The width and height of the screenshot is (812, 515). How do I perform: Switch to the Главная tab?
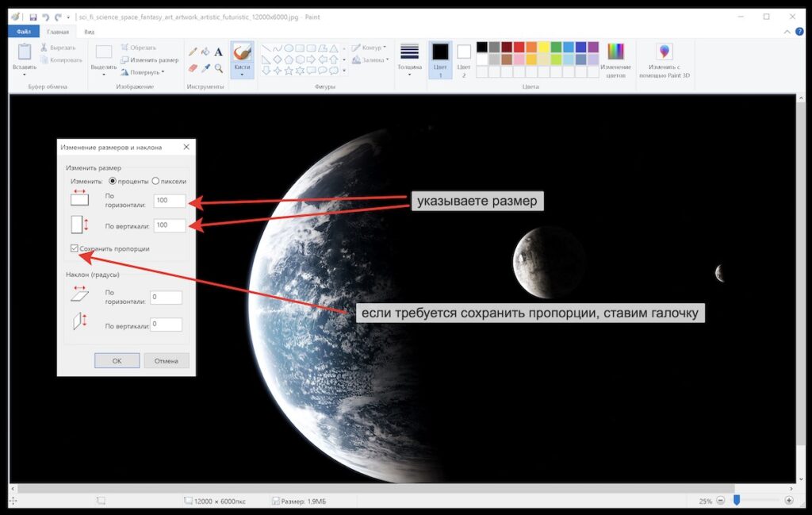tap(58, 32)
